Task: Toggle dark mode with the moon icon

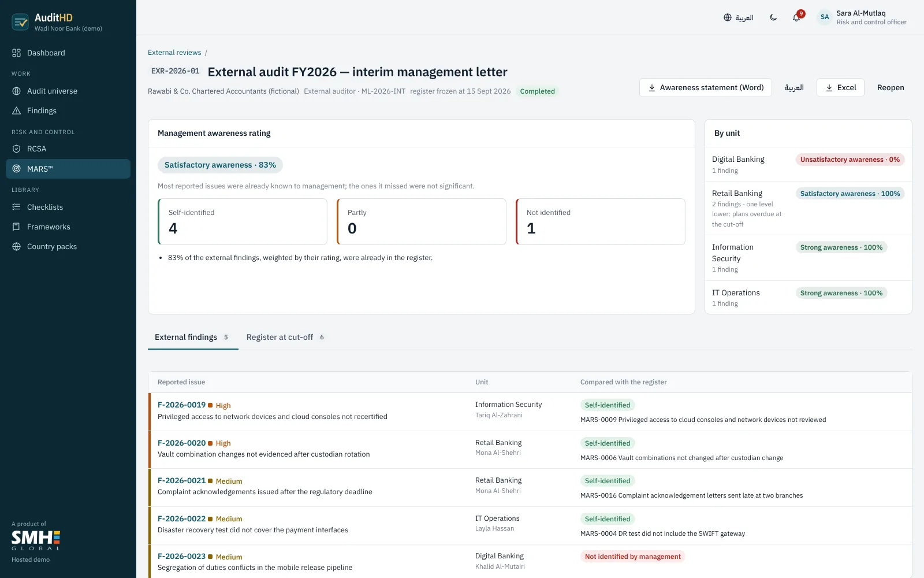Action: pos(773,17)
